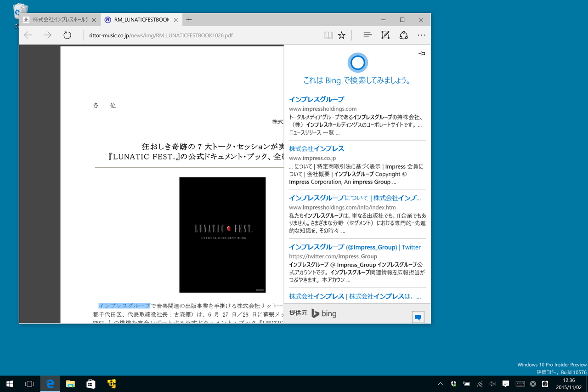Open the More actions menu
The height and width of the screenshot is (392, 588).
pos(421,35)
